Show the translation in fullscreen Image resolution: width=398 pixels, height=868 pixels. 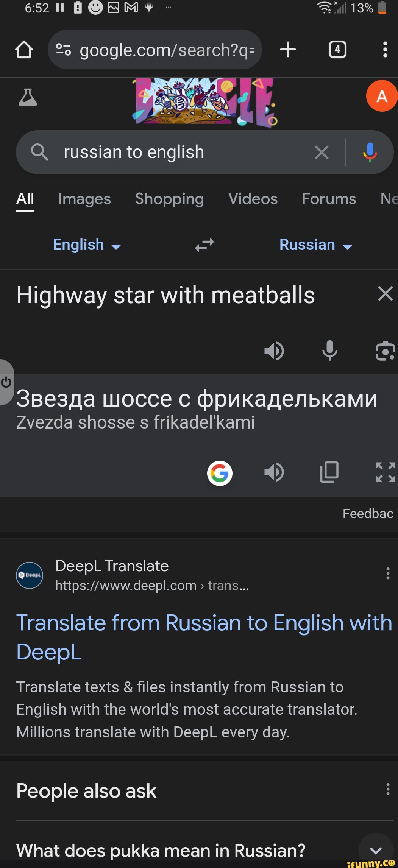385,472
